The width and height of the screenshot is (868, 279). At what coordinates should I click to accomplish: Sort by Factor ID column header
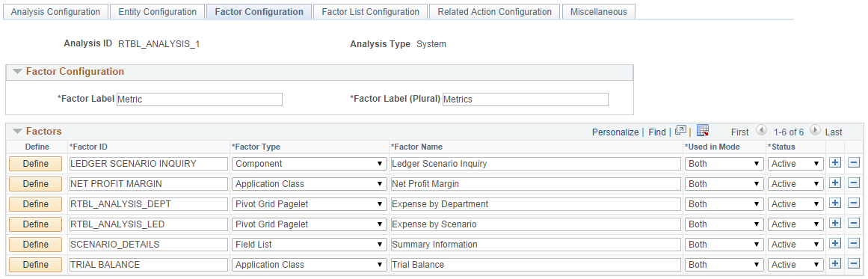point(88,147)
